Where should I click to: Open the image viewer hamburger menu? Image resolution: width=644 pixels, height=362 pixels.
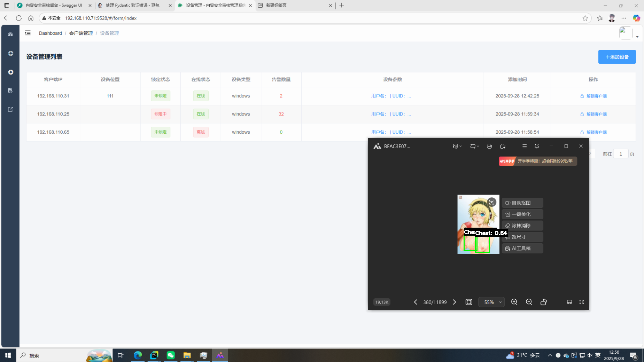(524, 146)
